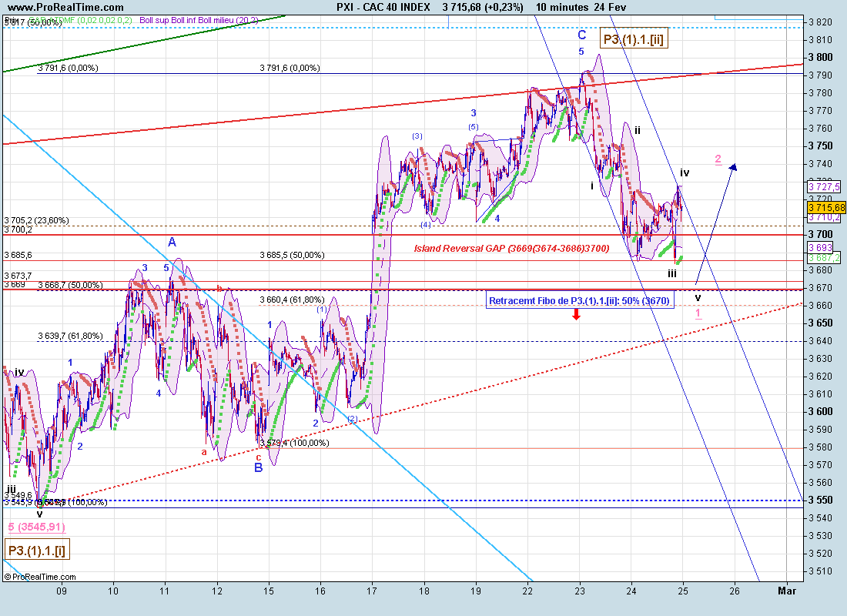Click the 3 705,2 (23,60%) Fibonacci label
The image size is (847, 616).
[x=36, y=220]
